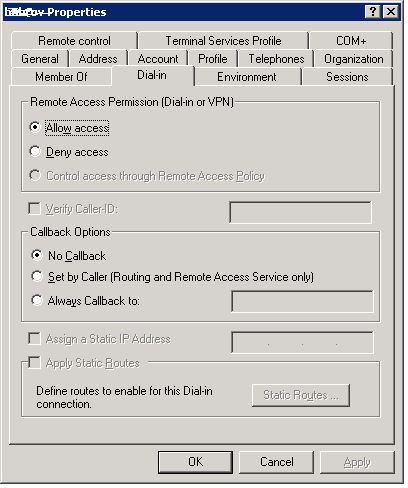Image resolution: width=408 pixels, height=488 pixels.
Task: Choose Always Callback to option
Action: 36,300
